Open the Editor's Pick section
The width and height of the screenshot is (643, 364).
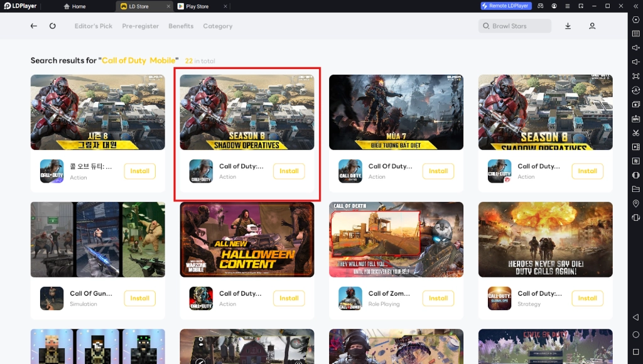pos(93,26)
